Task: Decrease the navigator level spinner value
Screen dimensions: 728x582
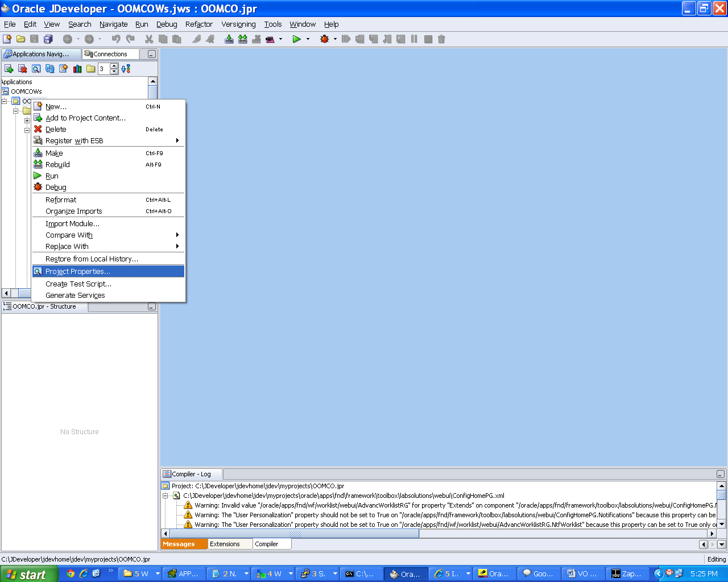Action: coord(114,72)
